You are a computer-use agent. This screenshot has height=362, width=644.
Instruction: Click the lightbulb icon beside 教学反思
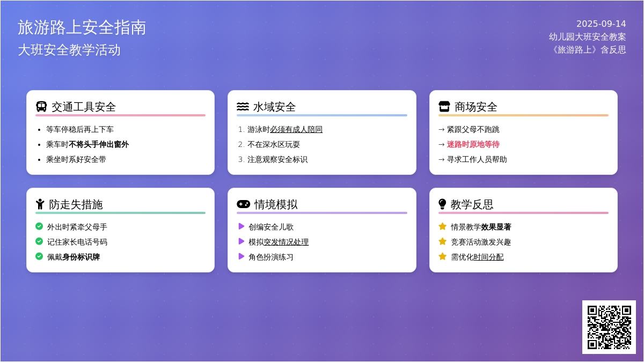(442, 204)
